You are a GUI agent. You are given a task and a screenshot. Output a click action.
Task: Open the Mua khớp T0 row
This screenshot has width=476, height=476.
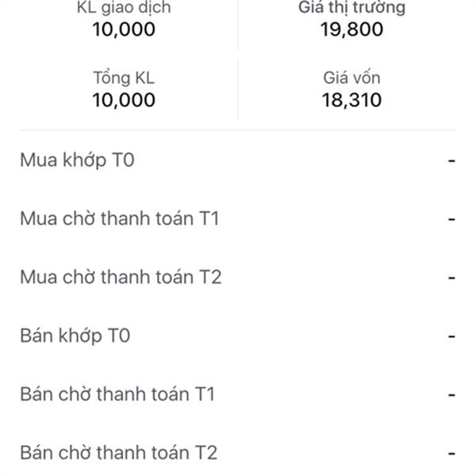(238, 160)
